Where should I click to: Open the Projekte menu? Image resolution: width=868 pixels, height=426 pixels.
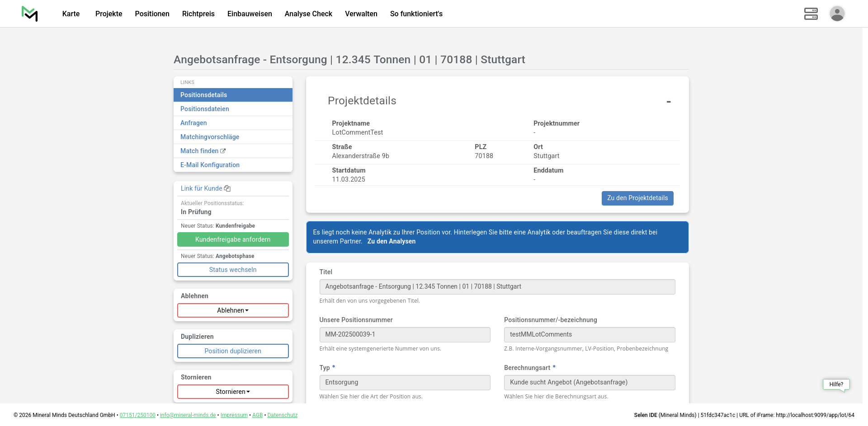click(108, 14)
